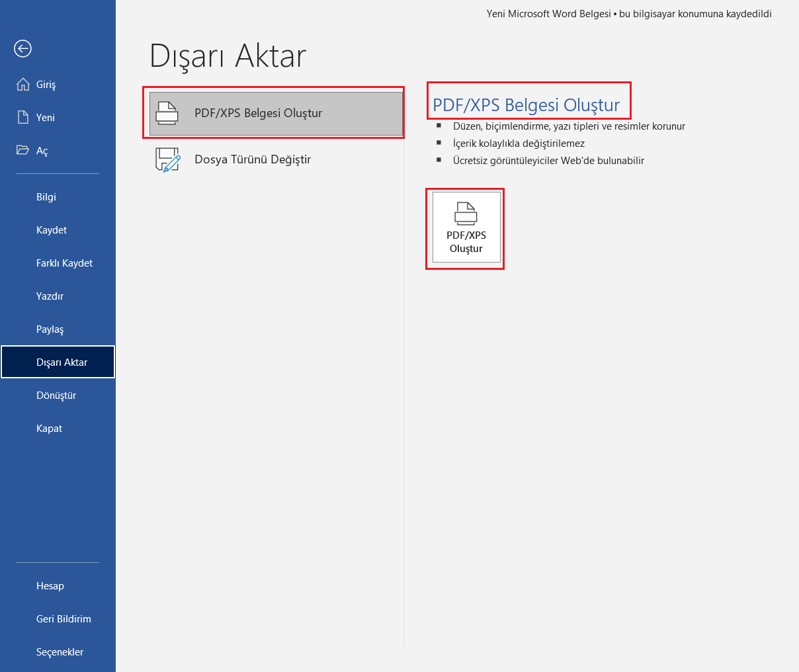Select the Dışarı Aktar sidebar item
This screenshot has height=672, width=799.
pyautogui.click(x=58, y=362)
